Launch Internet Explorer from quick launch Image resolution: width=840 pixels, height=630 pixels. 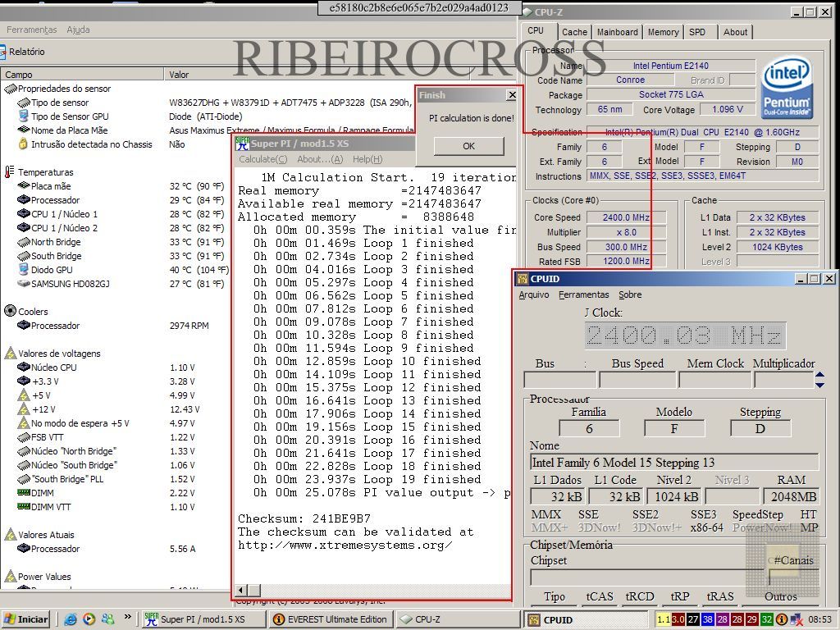tap(71, 619)
